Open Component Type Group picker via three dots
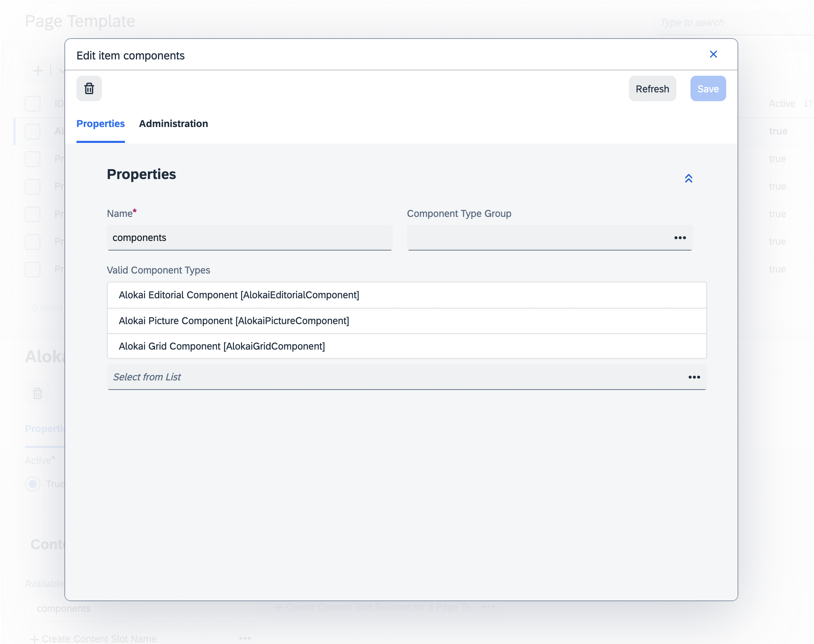 point(680,237)
